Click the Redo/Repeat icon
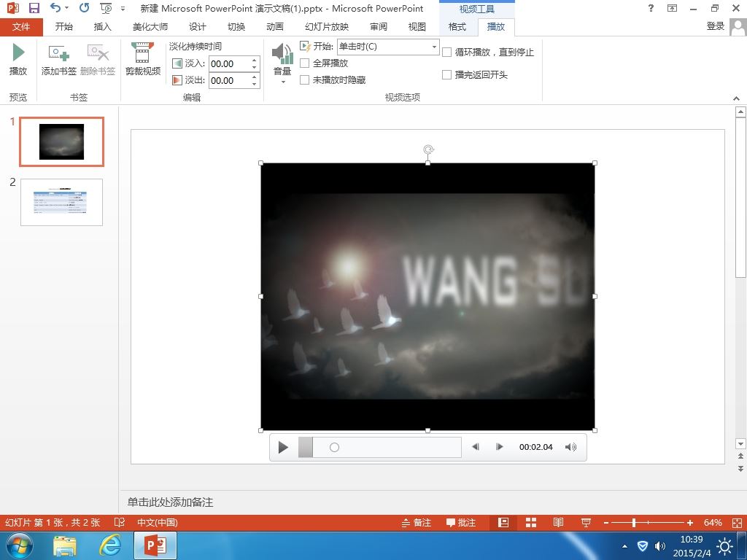This screenshot has width=747, height=560. [85, 8]
